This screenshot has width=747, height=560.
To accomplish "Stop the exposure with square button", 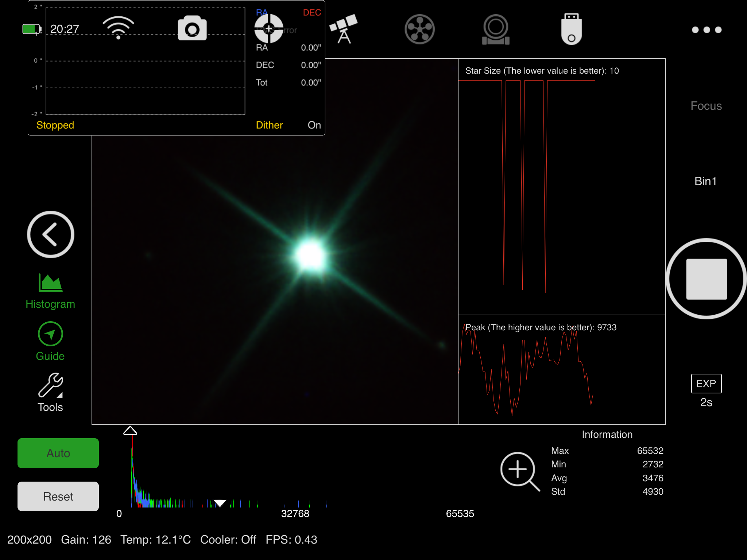I will pos(706,279).
